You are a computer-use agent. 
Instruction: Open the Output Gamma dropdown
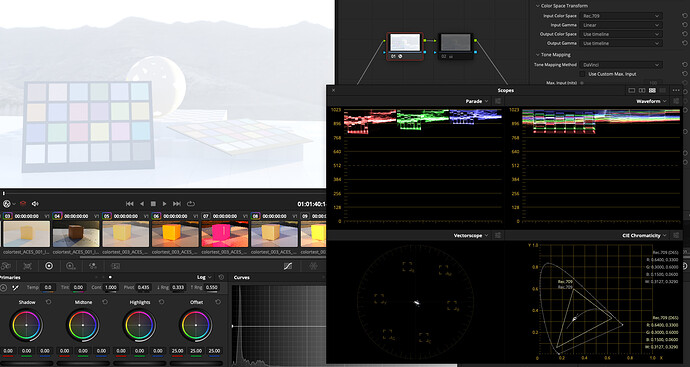point(621,44)
